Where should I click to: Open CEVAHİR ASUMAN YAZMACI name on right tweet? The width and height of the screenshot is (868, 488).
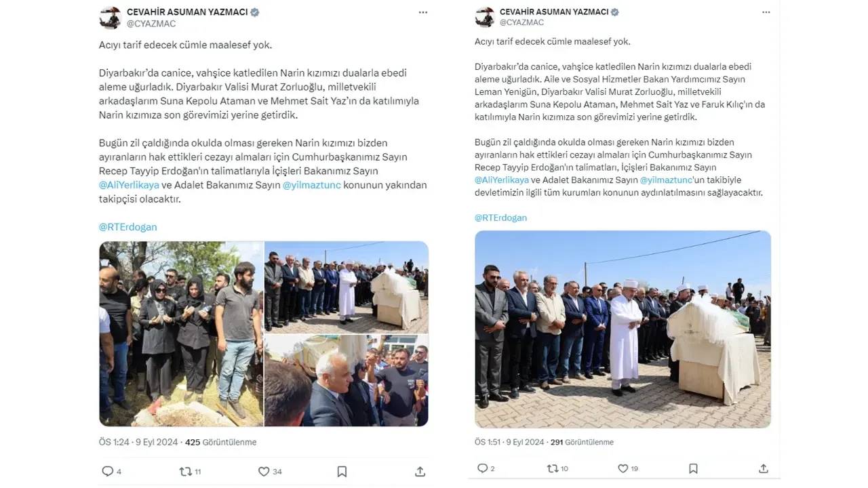pos(553,12)
